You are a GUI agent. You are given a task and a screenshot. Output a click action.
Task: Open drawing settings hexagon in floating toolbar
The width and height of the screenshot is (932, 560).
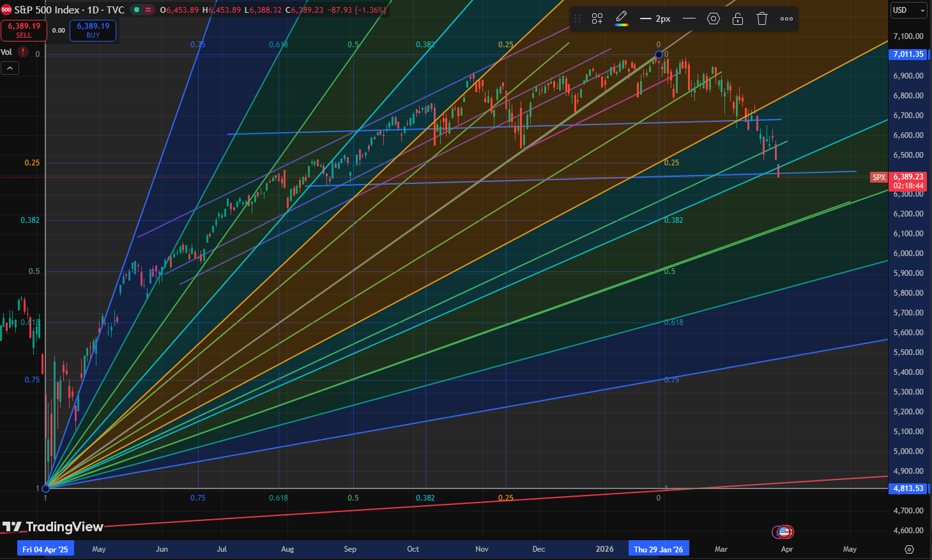click(x=714, y=19)
